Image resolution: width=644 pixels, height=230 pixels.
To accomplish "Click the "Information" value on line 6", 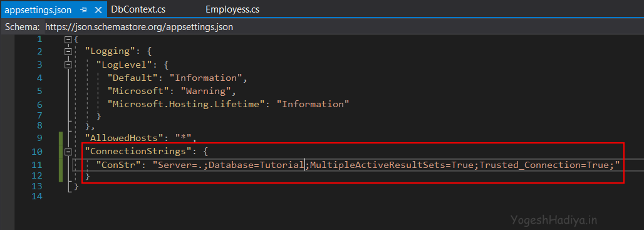I will [x=313, y=104].
